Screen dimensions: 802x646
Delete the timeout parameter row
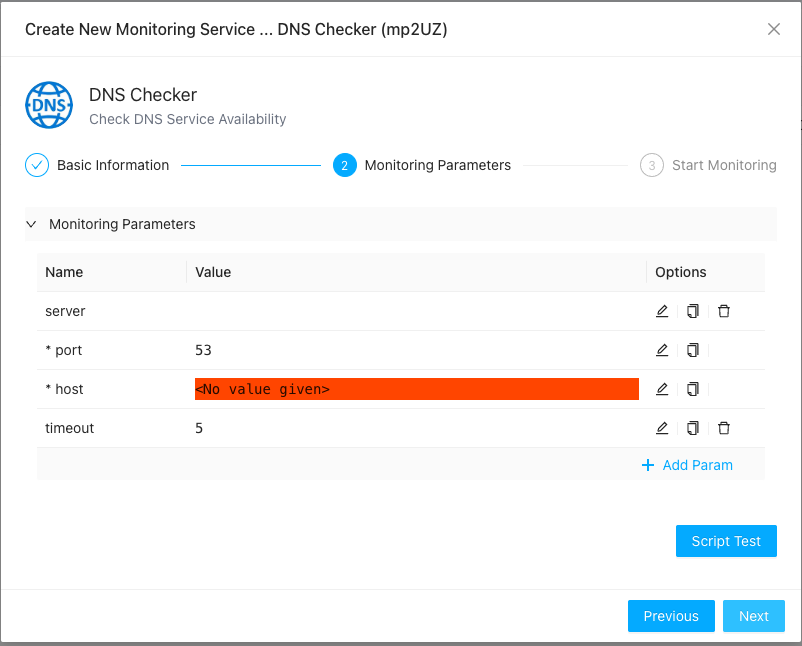pos(724,428)
